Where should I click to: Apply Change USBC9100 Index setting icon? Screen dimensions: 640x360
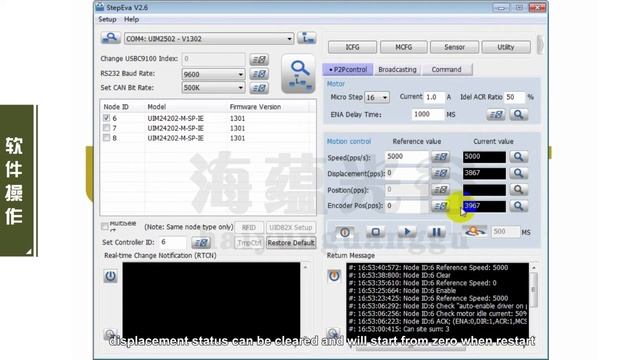tap(259, 60)
